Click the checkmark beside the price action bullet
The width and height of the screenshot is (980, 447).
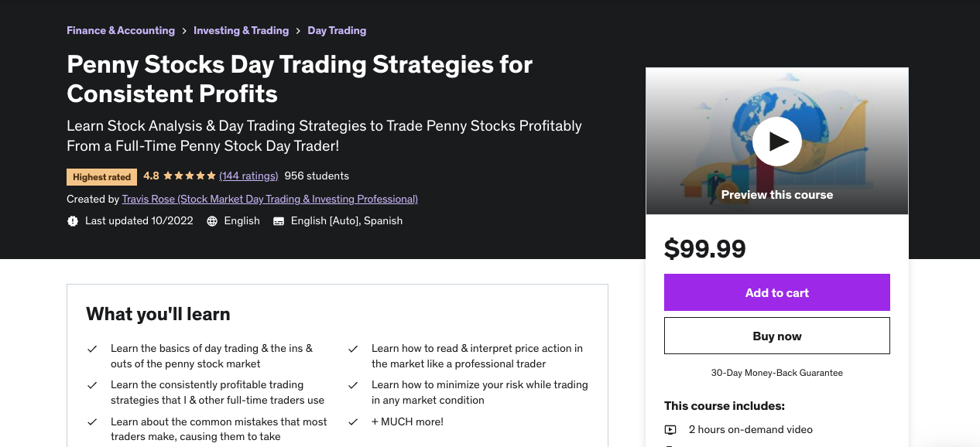(x=353, y=348)
